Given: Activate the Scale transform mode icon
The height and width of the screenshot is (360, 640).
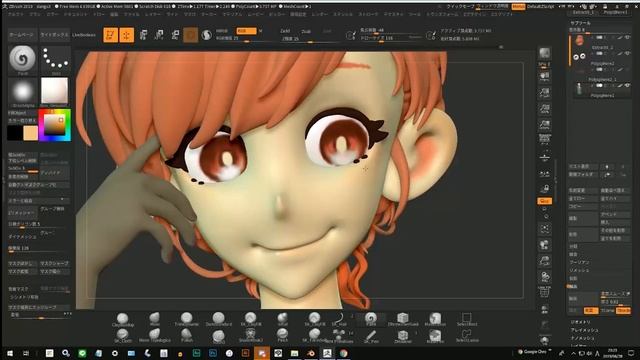Looking at the screenshot, I should (x=159, y=35).
